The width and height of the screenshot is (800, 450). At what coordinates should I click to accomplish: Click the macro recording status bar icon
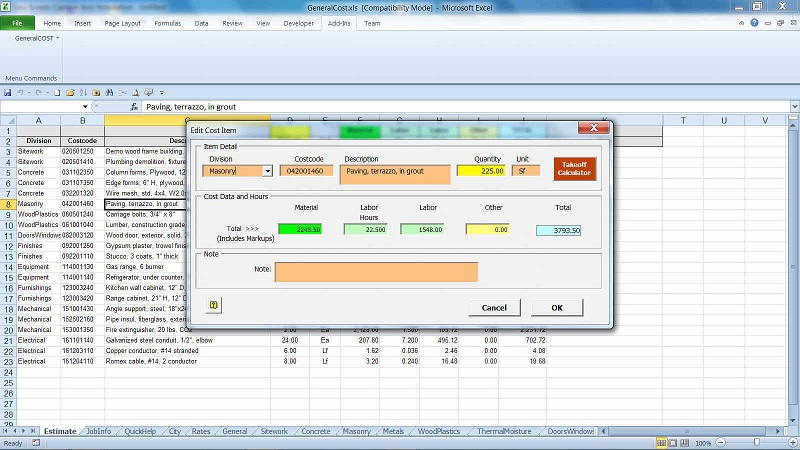pyautogui.click(x=36, y=443)
